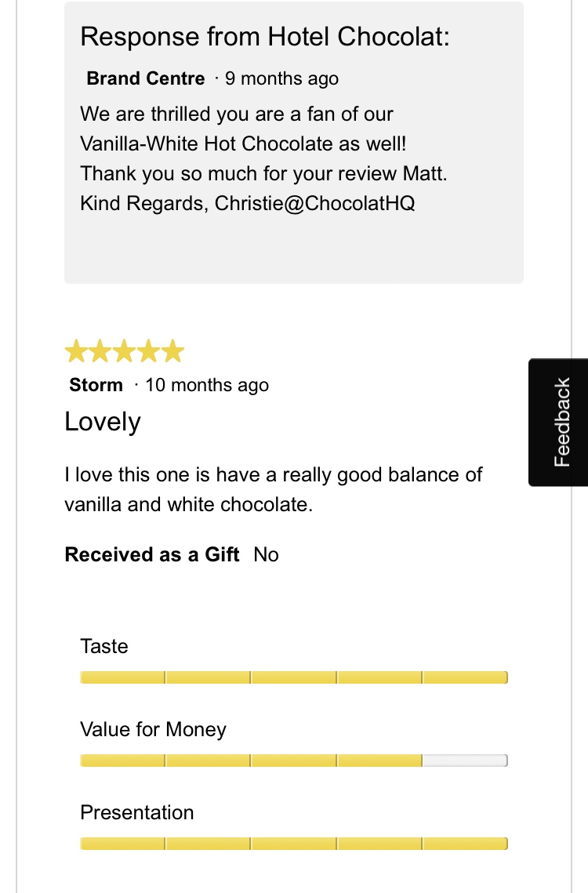Click the empty segment of Value for Money bar
588x893 pixels.
[x=465, y=761]
